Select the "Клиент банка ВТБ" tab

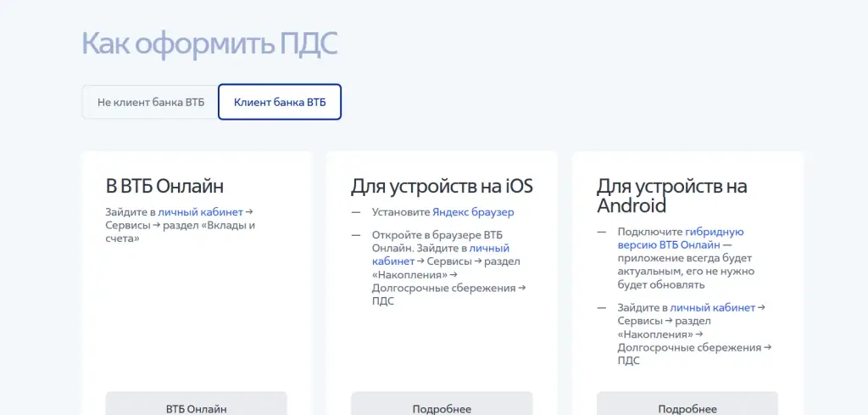[280, 102]
